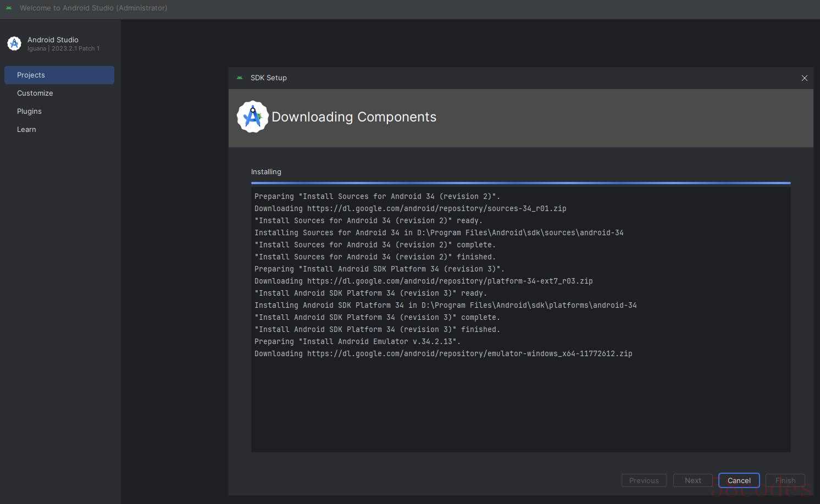Click the Sources for Android 34 ready line
The image size is (820, 504).
coord(368,220)
